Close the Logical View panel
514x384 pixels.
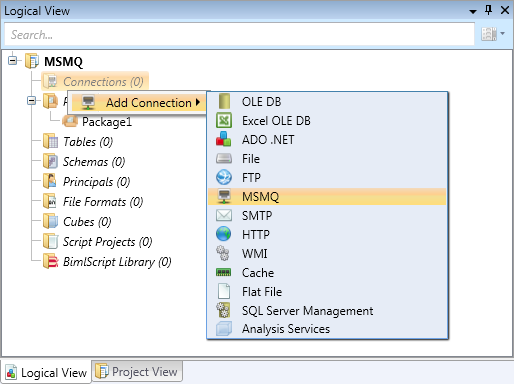tap(505, 10)
